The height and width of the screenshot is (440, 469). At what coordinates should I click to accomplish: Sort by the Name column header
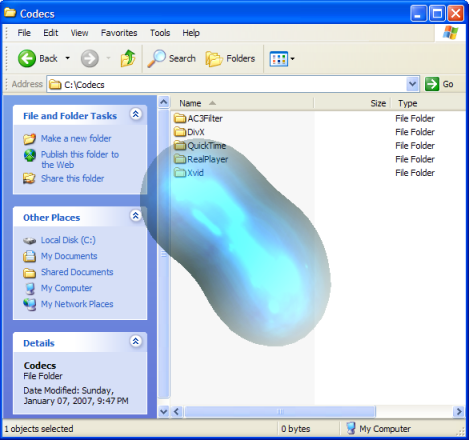click(243, 103)
